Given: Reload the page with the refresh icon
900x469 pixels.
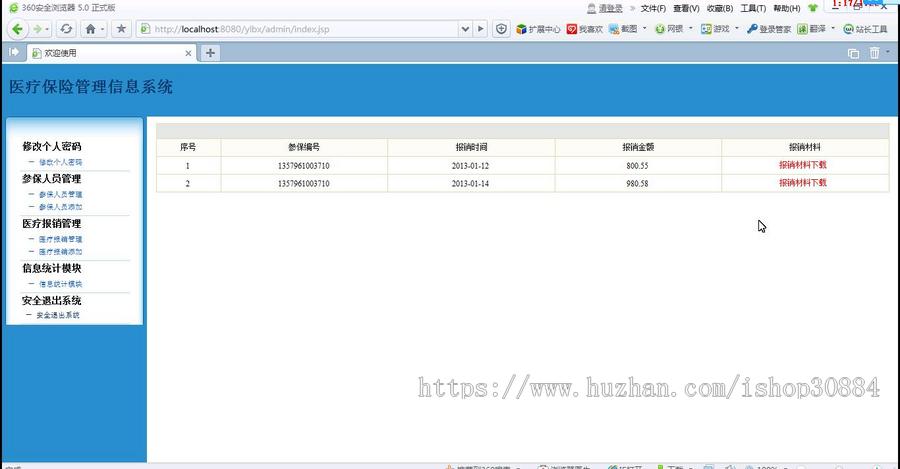Looking at the screenshot, I should pos(66,29).
